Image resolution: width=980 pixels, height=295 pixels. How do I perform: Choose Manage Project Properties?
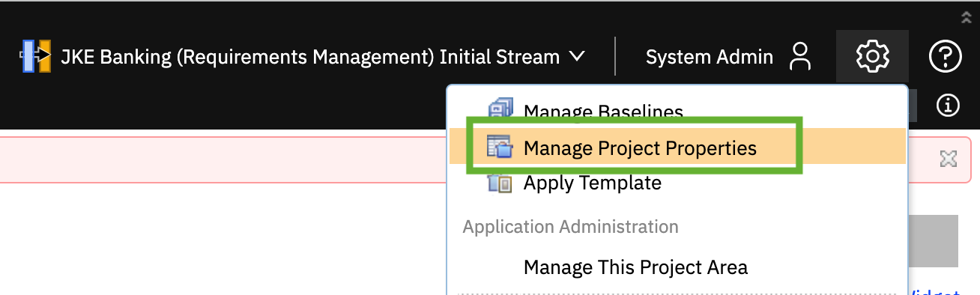click(678, 148)
